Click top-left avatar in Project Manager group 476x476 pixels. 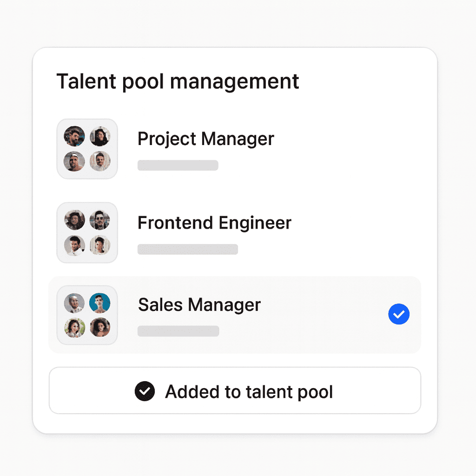click(74, 136)
